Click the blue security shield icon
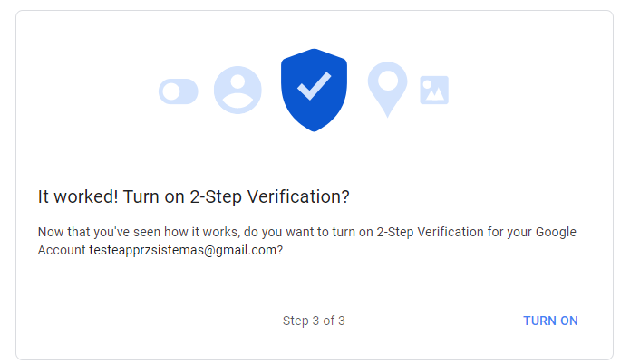 [314, 90]
